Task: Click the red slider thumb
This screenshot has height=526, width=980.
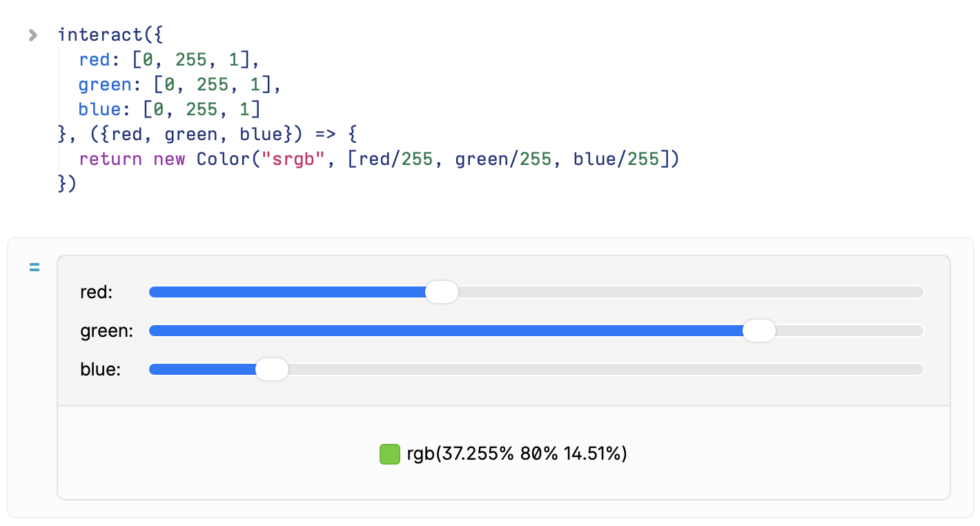Action: [441, 292]
